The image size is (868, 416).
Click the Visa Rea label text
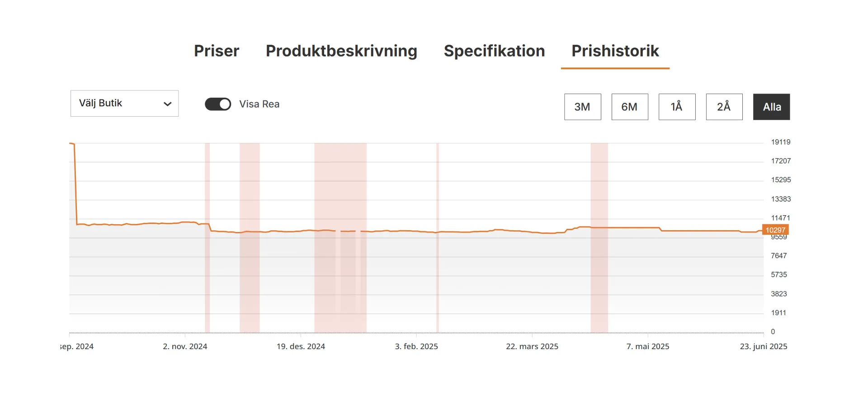pos(259,104)
